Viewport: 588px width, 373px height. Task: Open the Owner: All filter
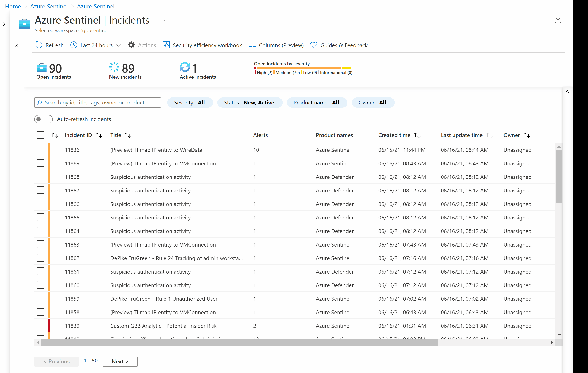point(373,102)
